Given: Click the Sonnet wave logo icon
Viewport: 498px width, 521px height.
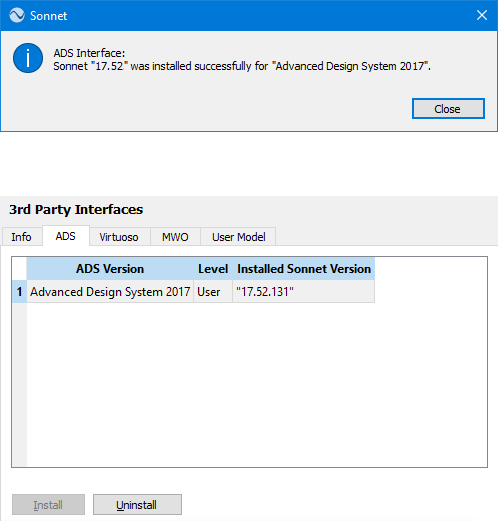Looking at the screenshot, I should (x=17, y=15).
